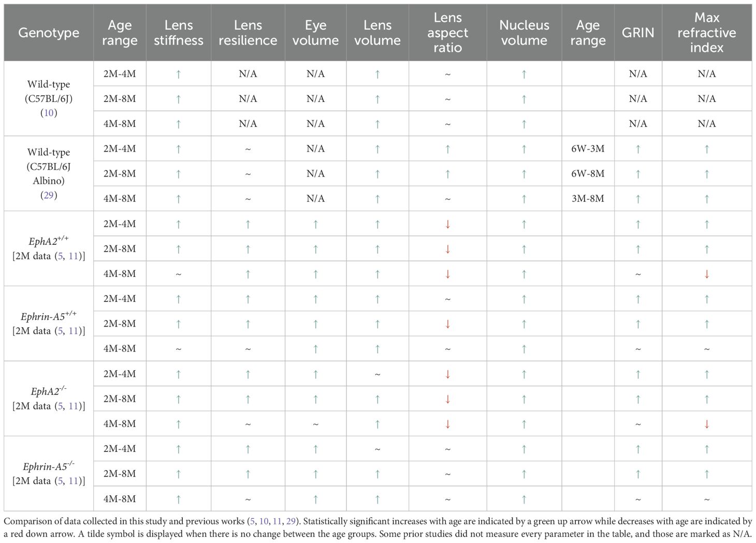Click the green up arrow for Ephrin-A5-/- 4M-8M nucleus volume
This screenshot has height=543, width=756.
click(x=524, y=500)
